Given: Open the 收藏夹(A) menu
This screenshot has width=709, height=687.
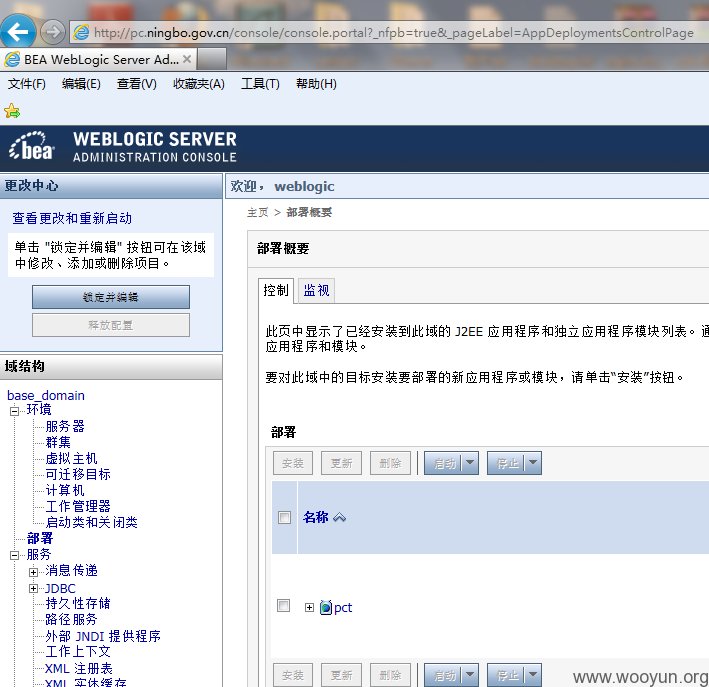Looking at the screenshot, I should point(199,84).
